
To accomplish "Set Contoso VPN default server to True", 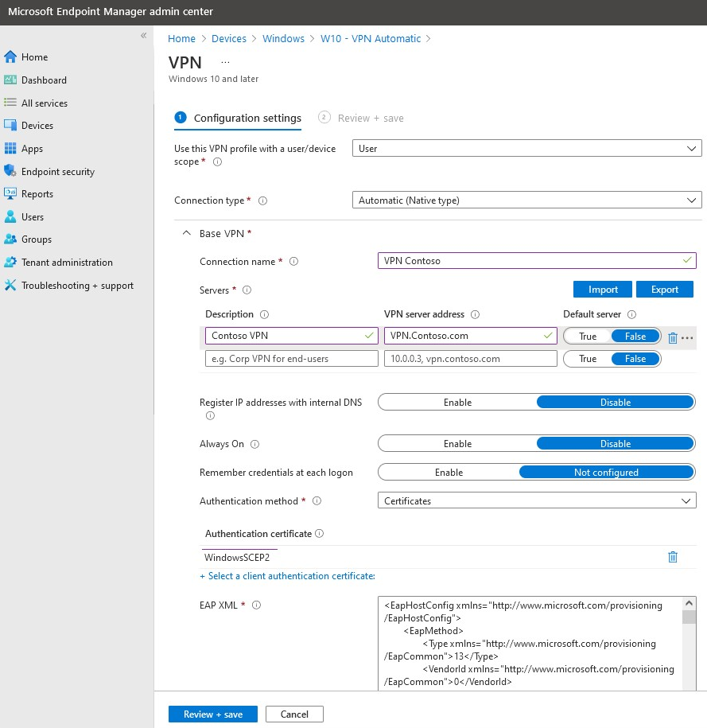I will pos(588,336).
